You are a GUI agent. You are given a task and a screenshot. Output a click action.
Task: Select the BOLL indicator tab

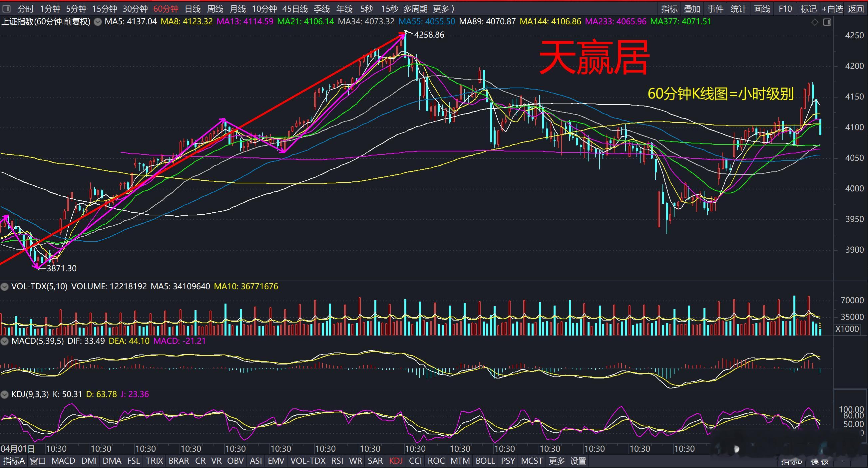point(485,461)
